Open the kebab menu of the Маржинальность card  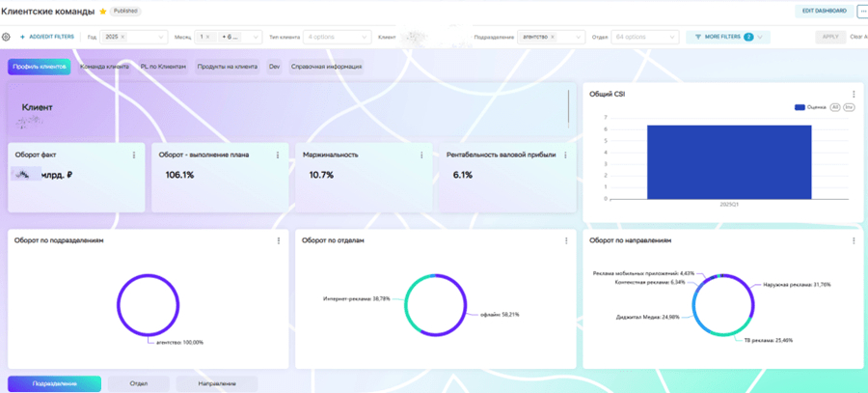[x=421, y=155]
